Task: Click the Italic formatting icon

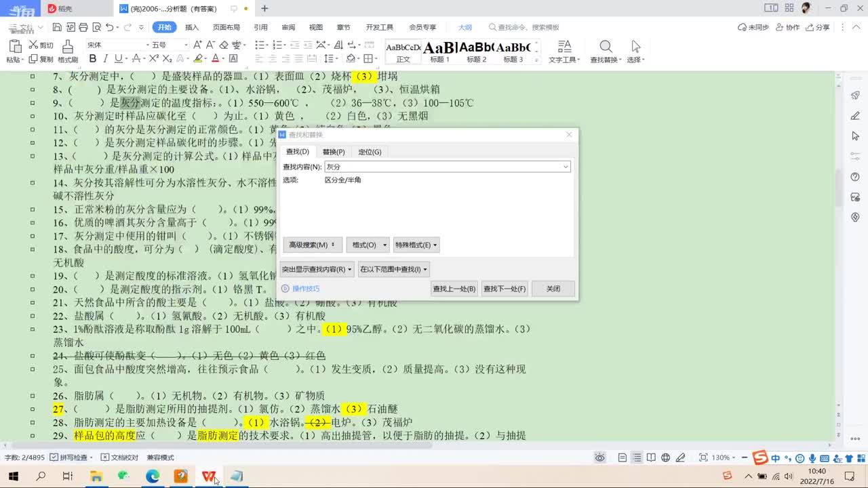Action: coord(104,59)
